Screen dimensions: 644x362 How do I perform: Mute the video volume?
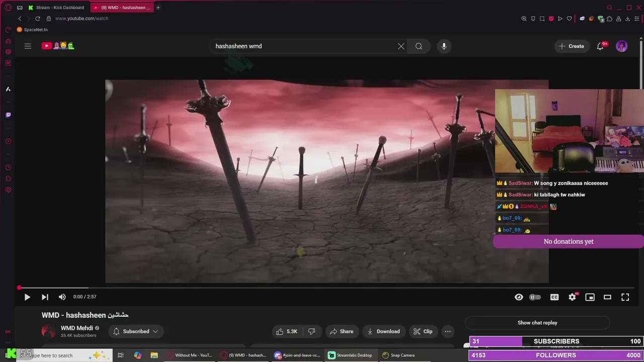(62, 297)
